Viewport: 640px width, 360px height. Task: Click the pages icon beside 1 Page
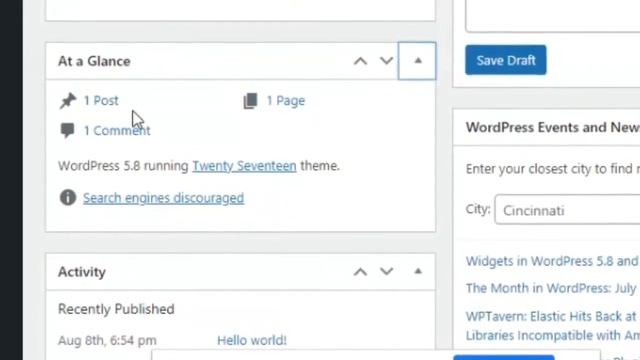pyautogui.click(x=250, y=101)
